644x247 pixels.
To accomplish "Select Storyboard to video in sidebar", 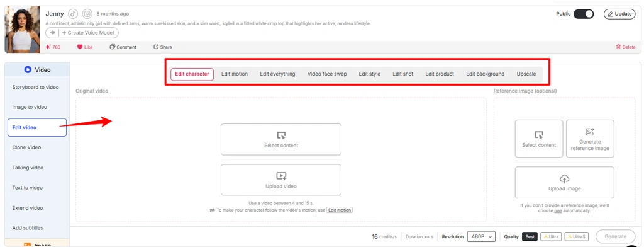I will coord(35,88).
